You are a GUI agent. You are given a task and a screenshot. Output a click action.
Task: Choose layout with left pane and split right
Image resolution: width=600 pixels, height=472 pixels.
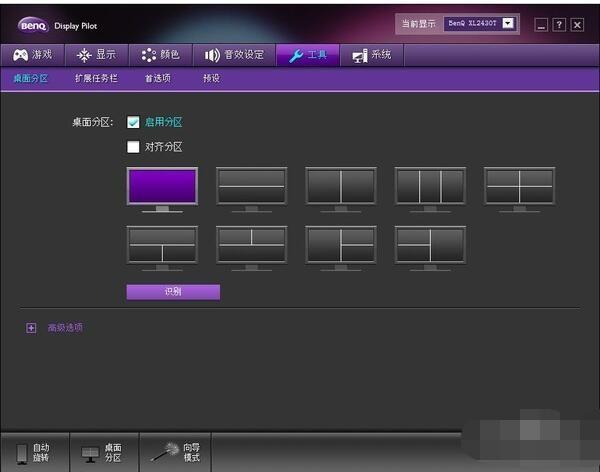click(341, 248)
